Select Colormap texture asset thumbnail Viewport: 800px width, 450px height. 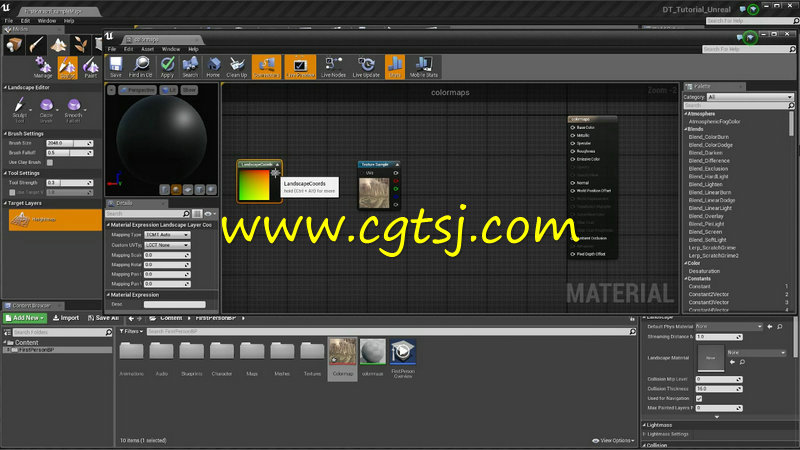(x=343, y=352)
